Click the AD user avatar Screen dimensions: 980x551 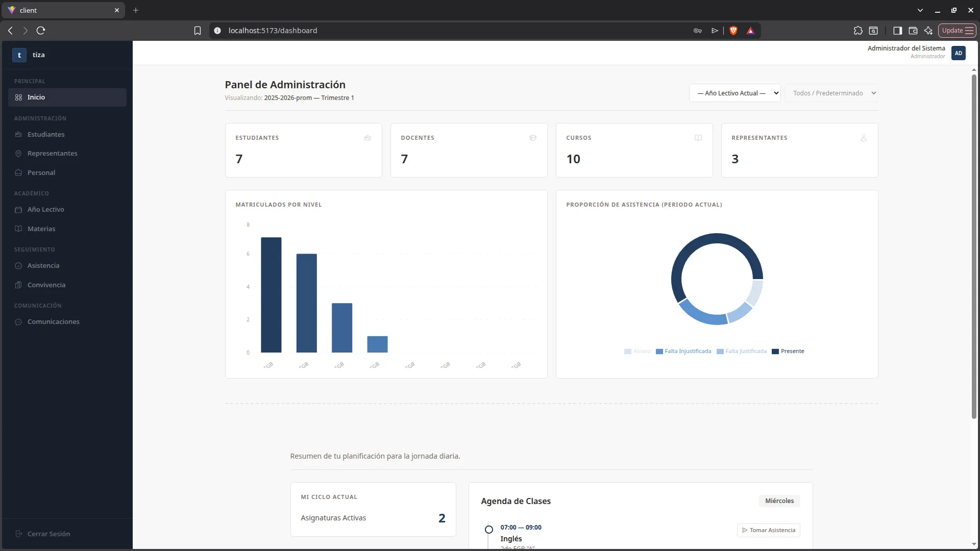tap(958, 53)
